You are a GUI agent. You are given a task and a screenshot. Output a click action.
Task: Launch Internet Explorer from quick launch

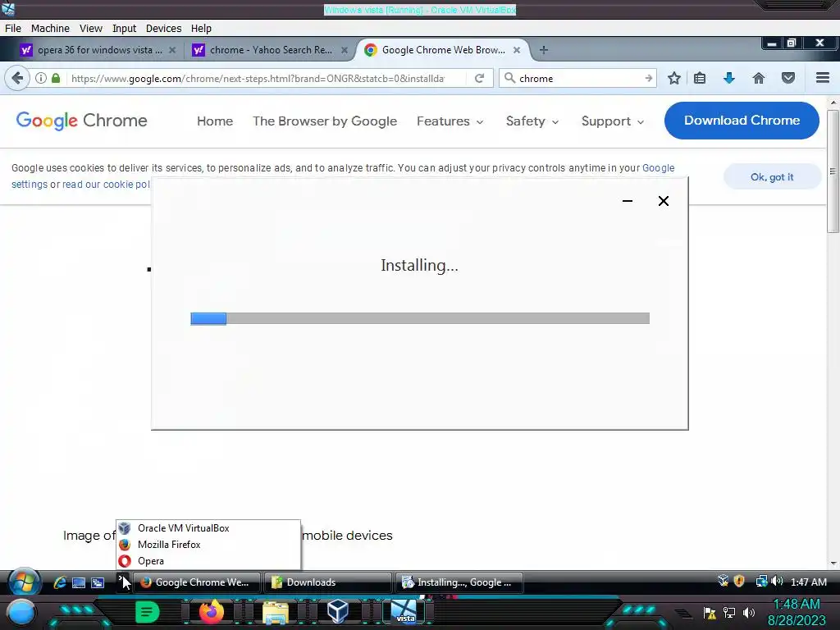(60, 582)
